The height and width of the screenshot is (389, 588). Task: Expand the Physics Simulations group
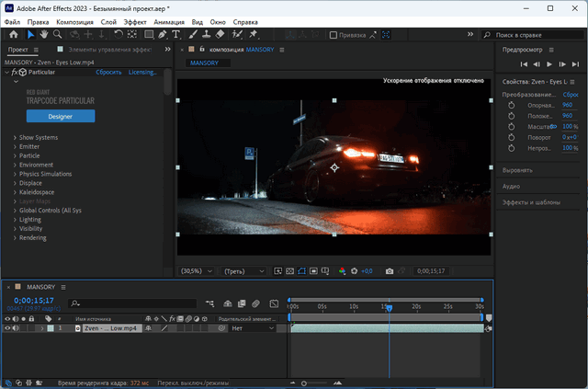coord(15,174)
